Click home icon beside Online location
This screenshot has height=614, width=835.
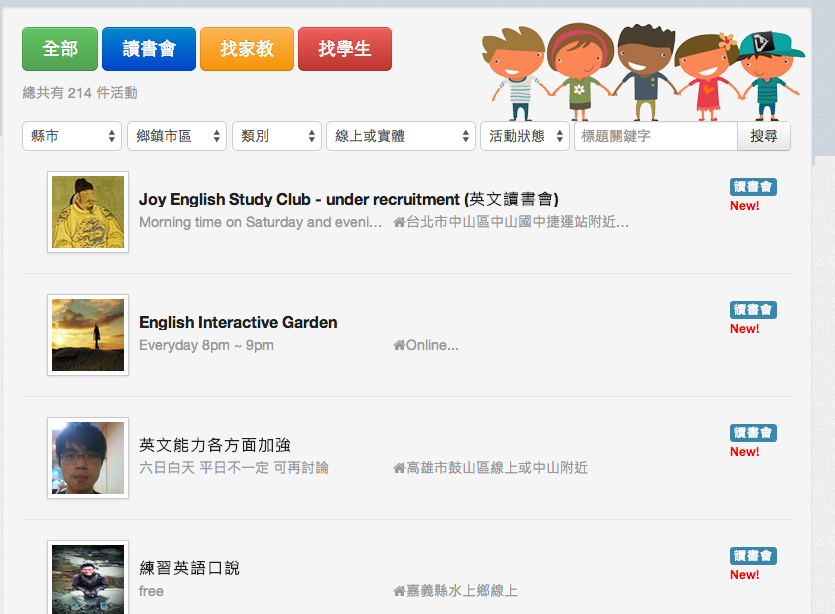pyautogui.click(x=399, y=346)
